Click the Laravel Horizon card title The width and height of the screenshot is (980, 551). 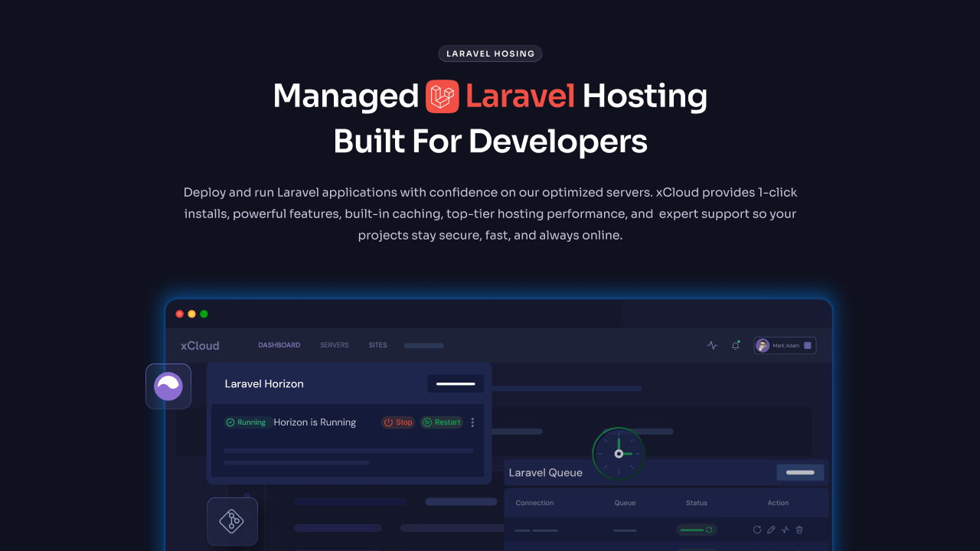click(x=264, y=384)
